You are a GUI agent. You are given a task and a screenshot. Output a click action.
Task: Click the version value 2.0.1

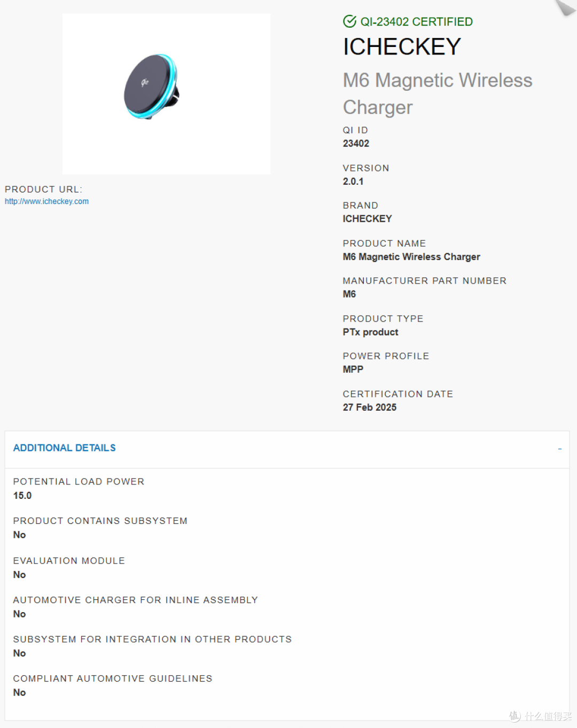pos(353,181)
